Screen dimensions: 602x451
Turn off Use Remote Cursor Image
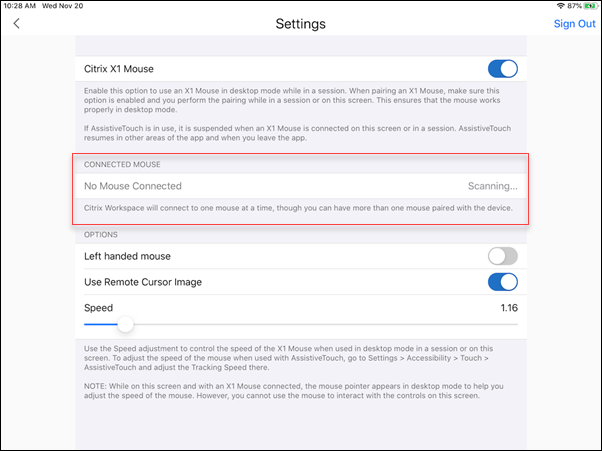[502, 282]
